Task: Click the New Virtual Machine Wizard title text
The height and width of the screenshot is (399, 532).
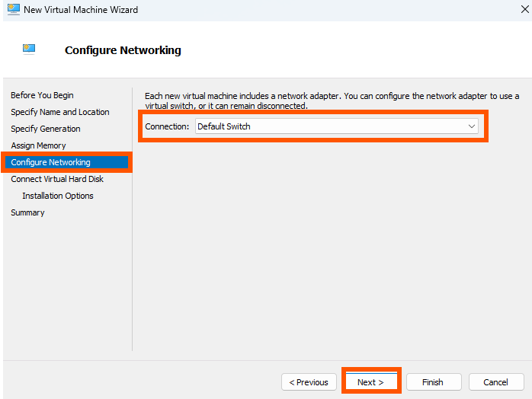Action: 81,10
